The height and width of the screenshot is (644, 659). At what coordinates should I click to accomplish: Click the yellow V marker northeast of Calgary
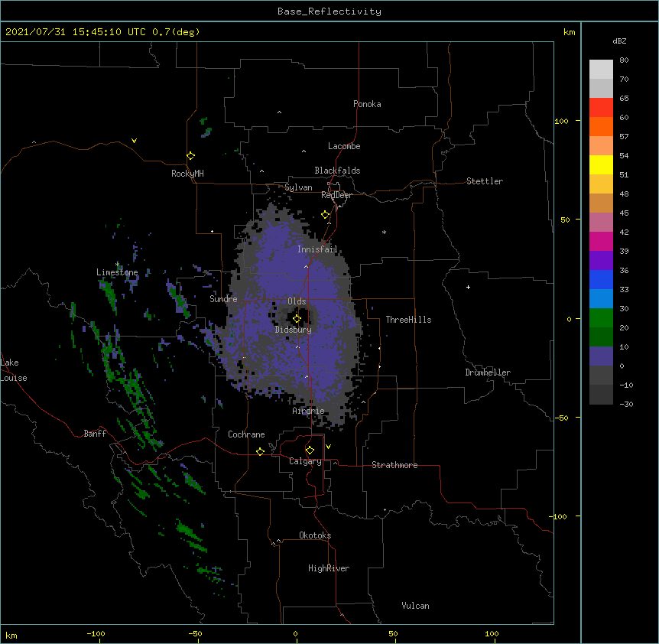coord(328,447)
